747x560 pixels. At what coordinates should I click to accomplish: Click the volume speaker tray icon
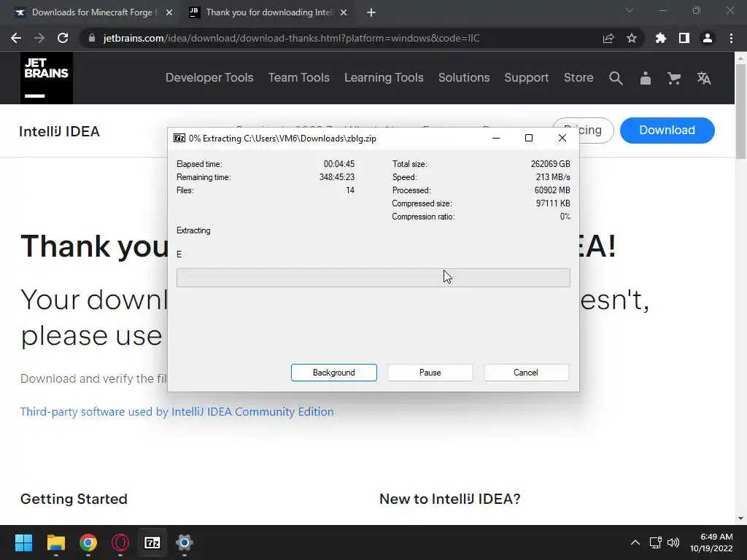click(673, 542)
